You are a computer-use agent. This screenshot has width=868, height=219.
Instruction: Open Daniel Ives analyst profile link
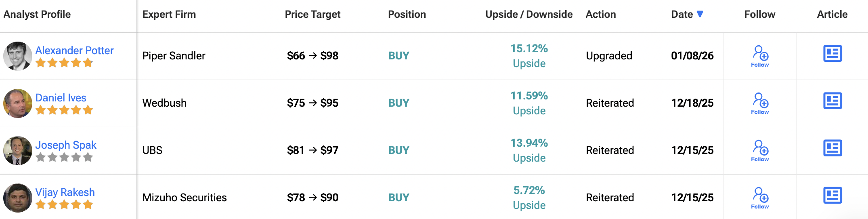point(61,98)
